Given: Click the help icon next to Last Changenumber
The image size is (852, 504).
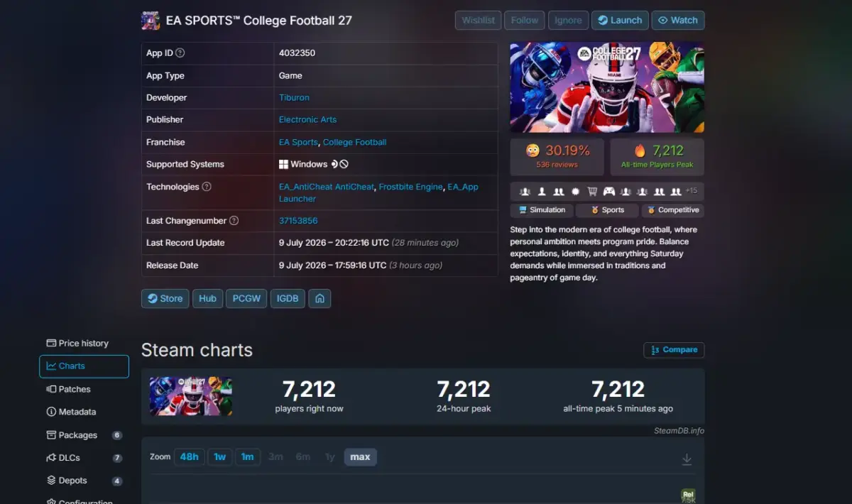Looking at the screenshot, I should (x=234, y=221).
